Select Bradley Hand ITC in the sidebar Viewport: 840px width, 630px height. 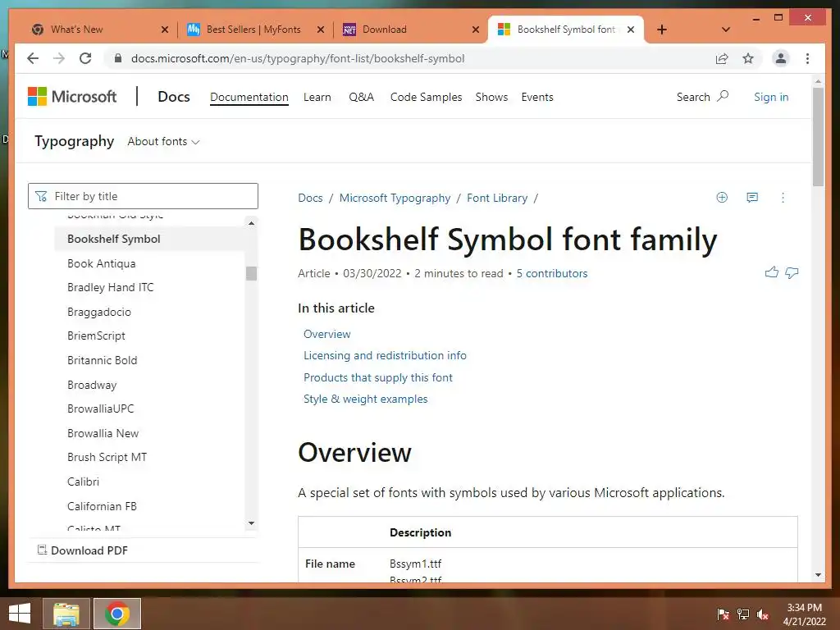[111, 287]
